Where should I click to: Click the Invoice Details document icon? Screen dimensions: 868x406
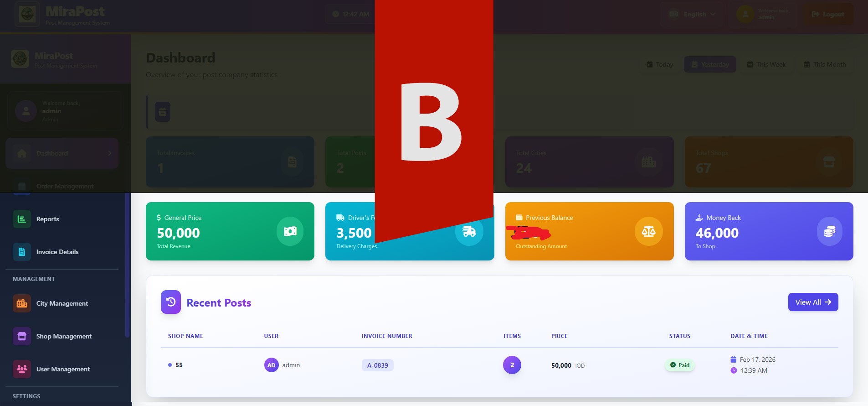[22, 252]
